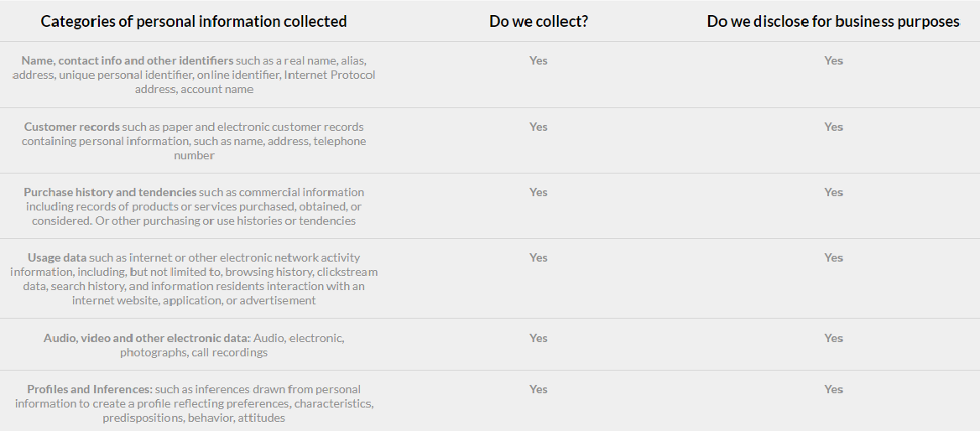This screenshot has height=431, width=980.
Task: Click collect 'Yes' for Purchase history row
Action: click(539, 192)
